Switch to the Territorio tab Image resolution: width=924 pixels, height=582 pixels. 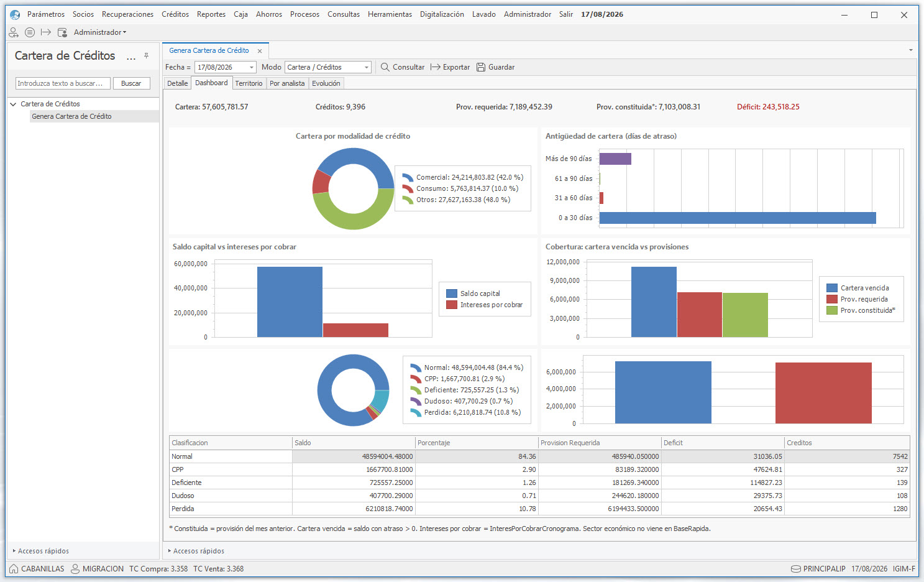pyautogui.click(x=249, y=83)
